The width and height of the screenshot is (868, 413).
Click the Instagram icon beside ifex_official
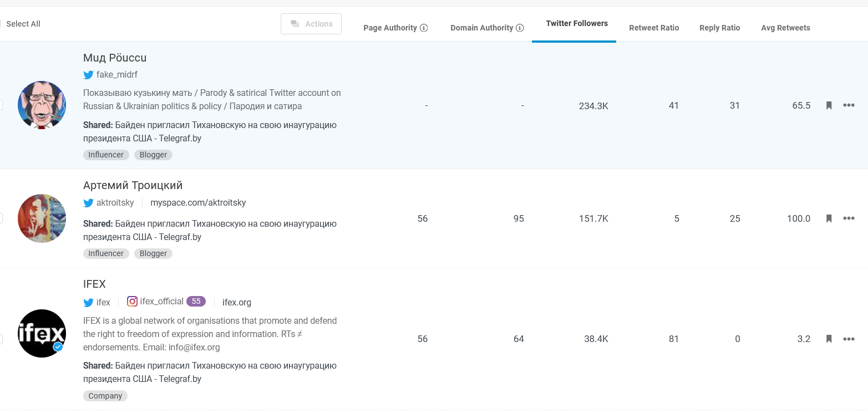click(x=132, y=302)
